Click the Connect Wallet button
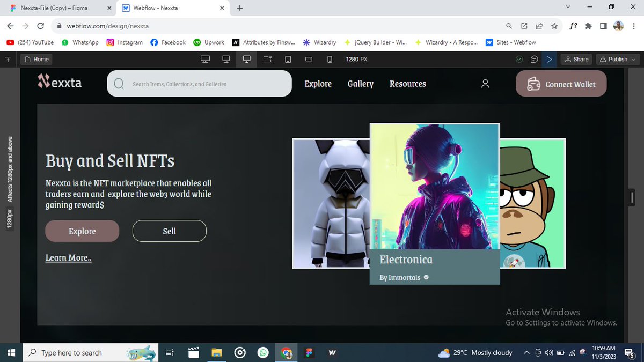 coord(561,84)
